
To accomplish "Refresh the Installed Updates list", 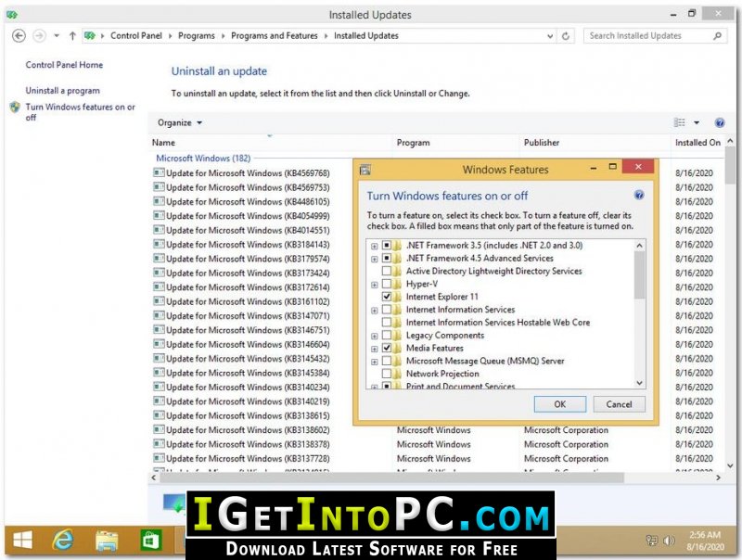I will [566, 36].
